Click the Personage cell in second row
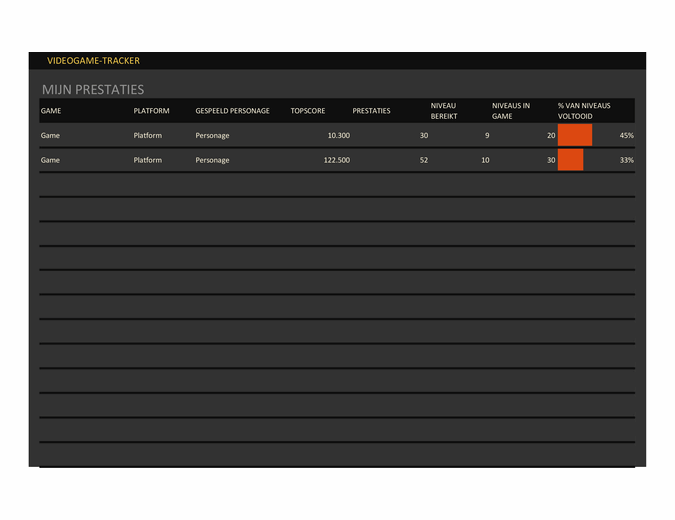The height and width of the screenshot is (520, 675). coord(212,160)
